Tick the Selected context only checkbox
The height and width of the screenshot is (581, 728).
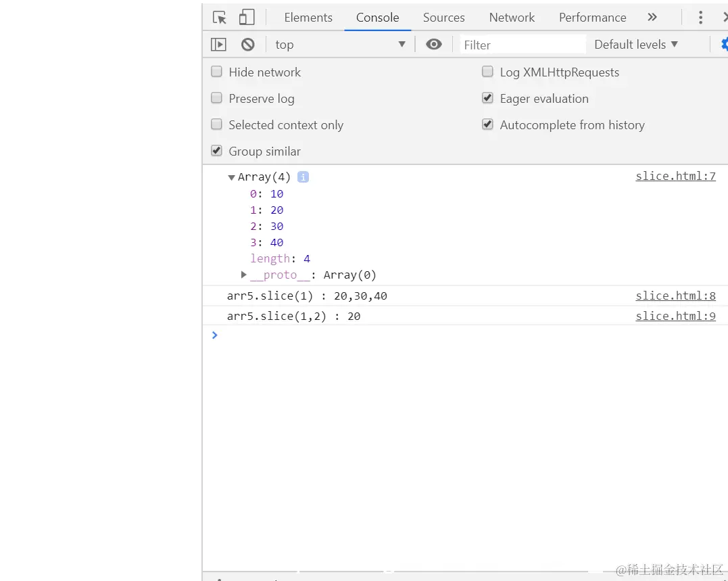216,124
